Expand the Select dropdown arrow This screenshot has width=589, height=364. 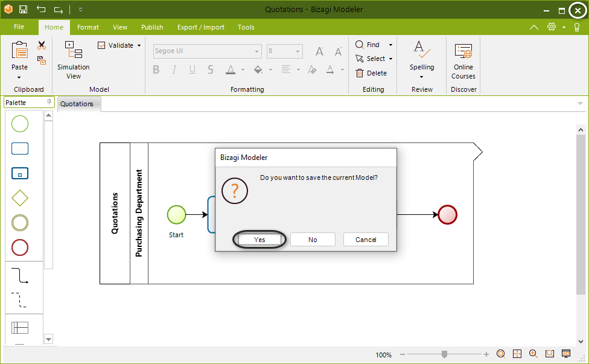390,59
